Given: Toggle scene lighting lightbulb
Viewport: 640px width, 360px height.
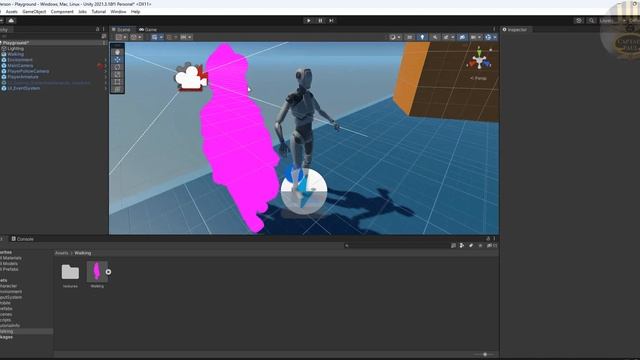Looking at the screenshot, I should tap(422, 37).
